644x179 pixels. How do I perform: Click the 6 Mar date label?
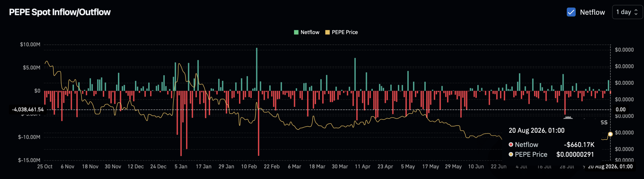pyautogui.click(x=294, y=167)
